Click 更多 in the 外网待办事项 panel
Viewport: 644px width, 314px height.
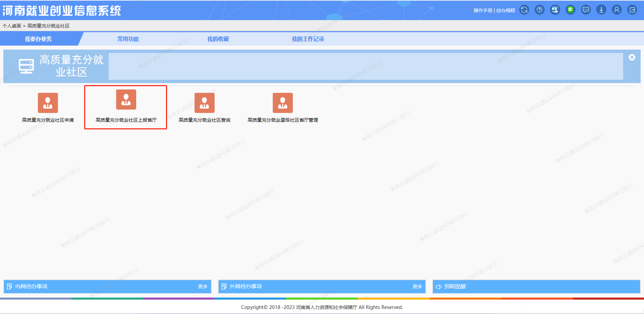coord(417,287)
